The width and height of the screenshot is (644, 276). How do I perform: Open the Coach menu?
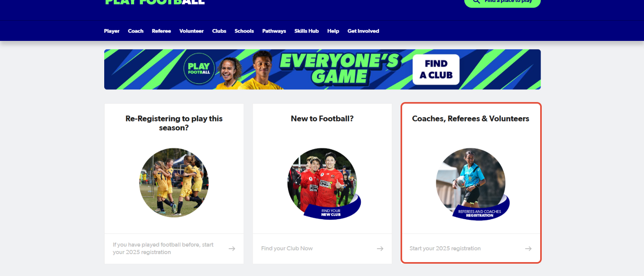[x=136, y=31]
